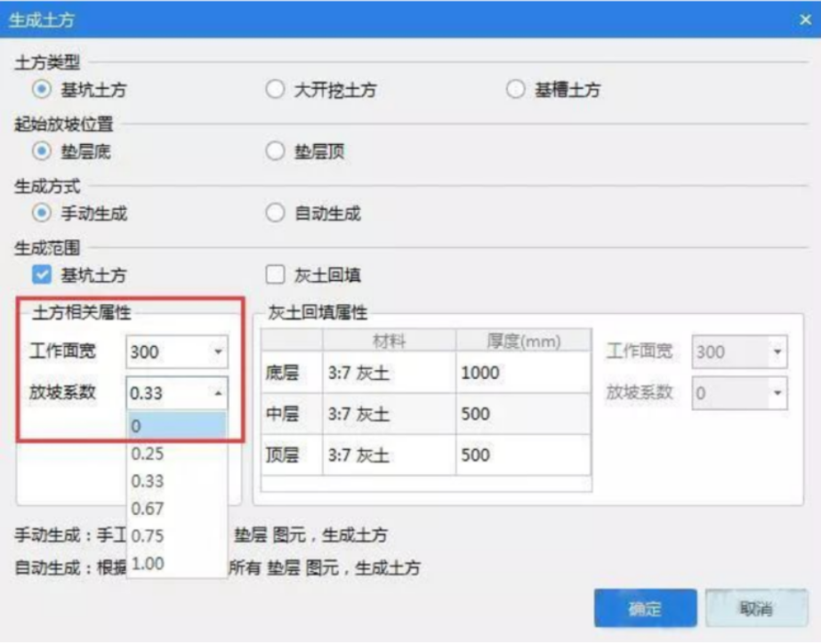Choose 手动生成 generation mode
This screenshot has height=644, width=821.
41,213
